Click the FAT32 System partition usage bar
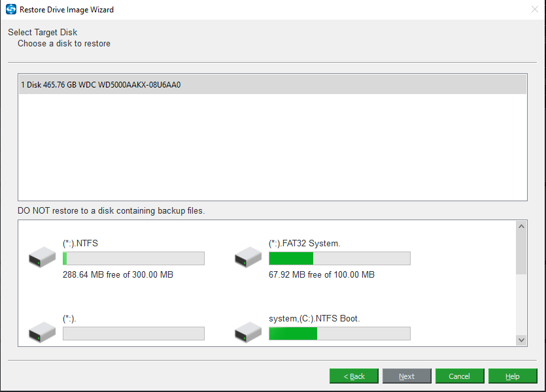Image resolution: width=546 pixels, height=392 pixels. [340, 259]
